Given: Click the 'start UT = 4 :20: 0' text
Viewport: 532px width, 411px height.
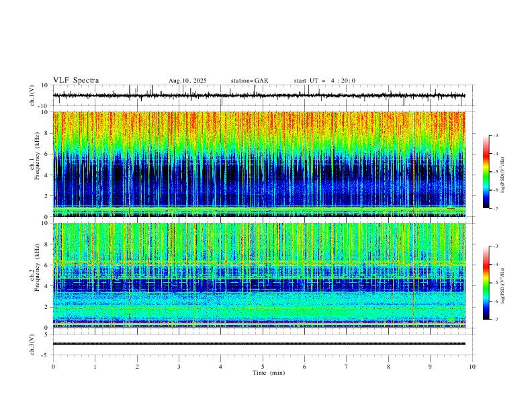Looking at the screenshot, I should point(324,81).
